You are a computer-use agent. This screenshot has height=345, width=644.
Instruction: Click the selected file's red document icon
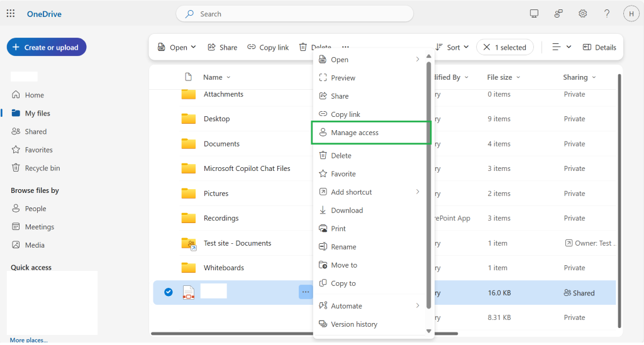coord(189,292)
